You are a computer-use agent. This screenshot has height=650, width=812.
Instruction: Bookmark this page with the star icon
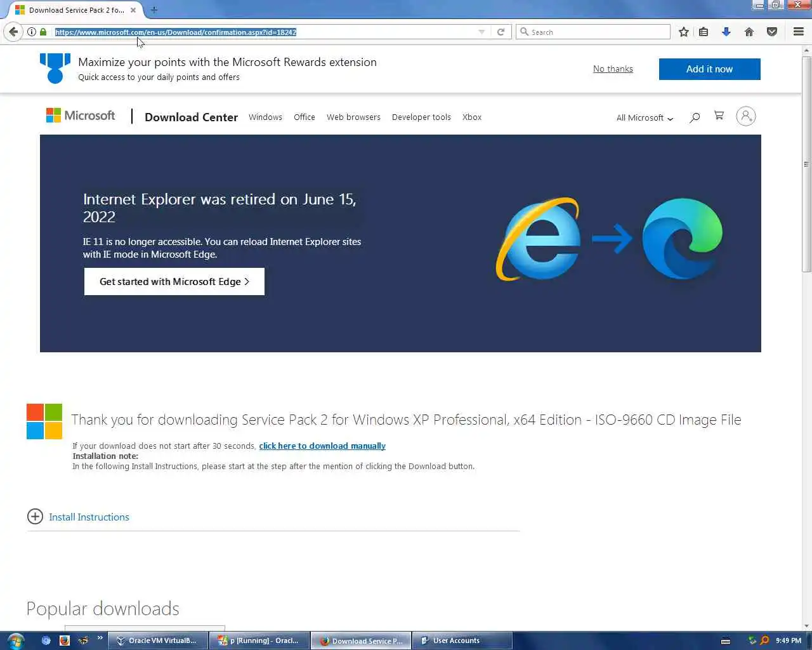[683, 32]
